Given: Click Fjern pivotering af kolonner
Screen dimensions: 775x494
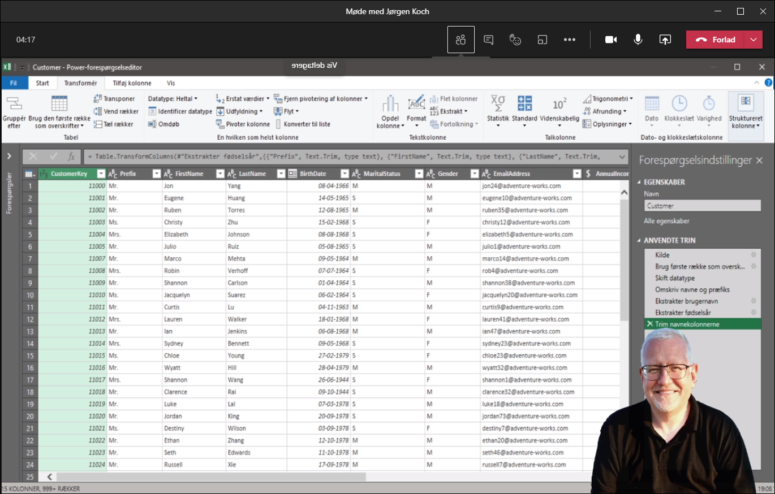Looking at the screenshot, I should click(321, 98).
